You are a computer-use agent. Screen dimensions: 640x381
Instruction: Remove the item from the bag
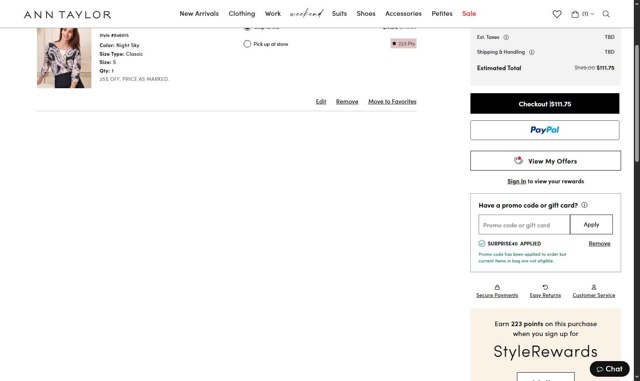pyautogui.click(x=347, y=101)
